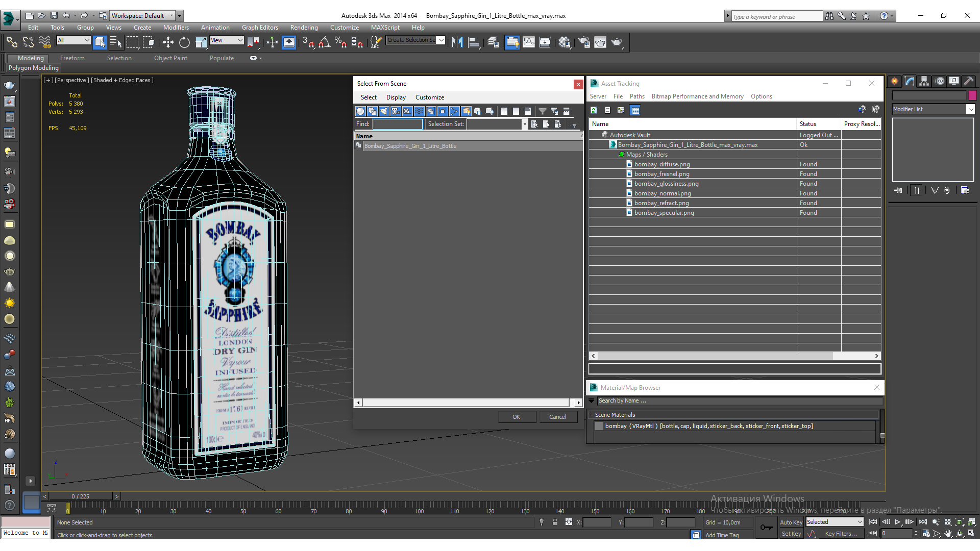This screenshot has width=980, height=551.
Task: Toggle Display Helpers filter in Select From Scene
Action: coord(407,111)
